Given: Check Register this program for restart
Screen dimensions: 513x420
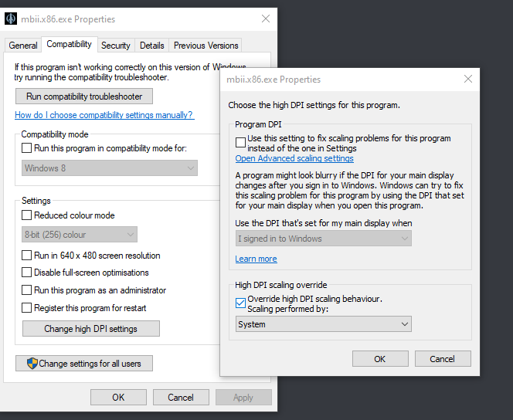Looking at the screenshot, I should [27, 308].
